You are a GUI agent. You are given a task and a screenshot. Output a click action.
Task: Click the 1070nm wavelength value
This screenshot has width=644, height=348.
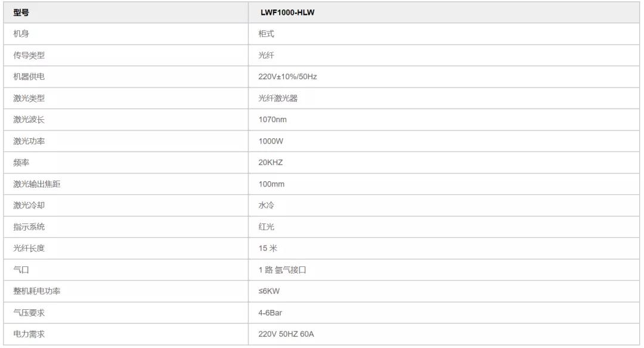tap(273, 120)
